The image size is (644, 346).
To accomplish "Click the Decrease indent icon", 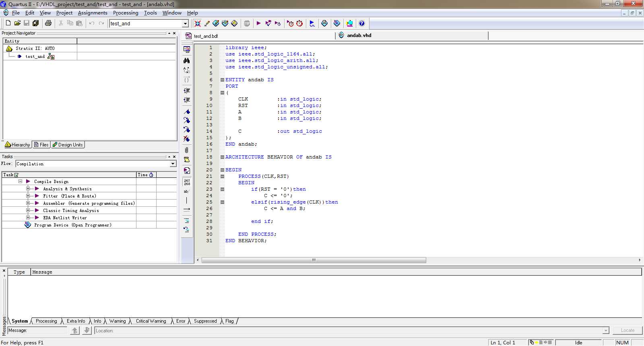I will 187,100.
